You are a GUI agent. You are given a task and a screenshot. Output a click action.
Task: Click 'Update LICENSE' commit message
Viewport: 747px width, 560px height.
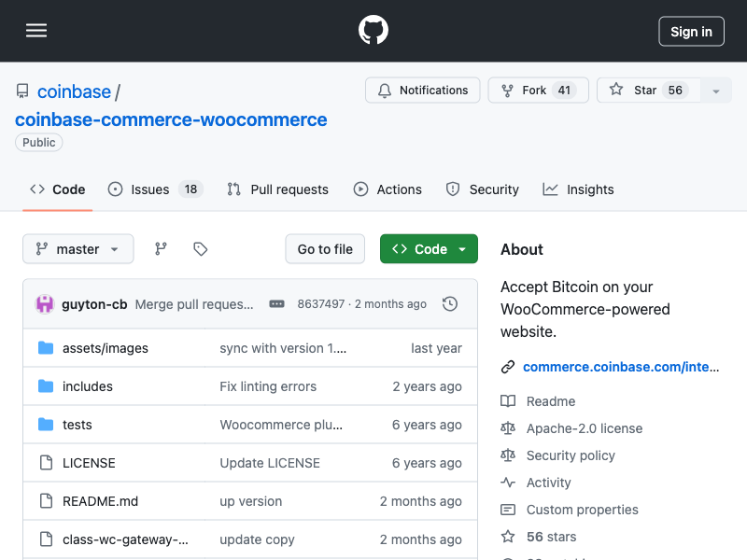pyautogui.click(x=270, y=463)
